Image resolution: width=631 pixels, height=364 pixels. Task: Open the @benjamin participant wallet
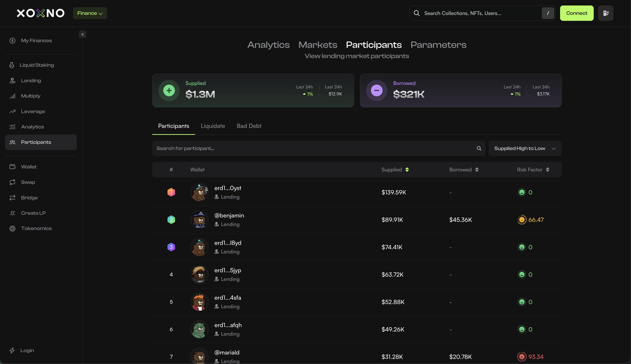click(x=229, y=216)
